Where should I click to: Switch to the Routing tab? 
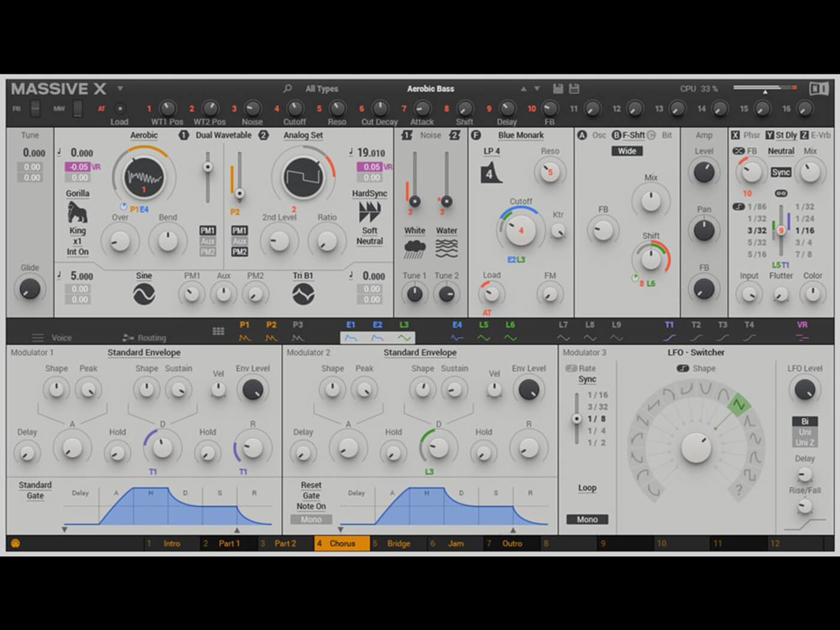[145, 338]
